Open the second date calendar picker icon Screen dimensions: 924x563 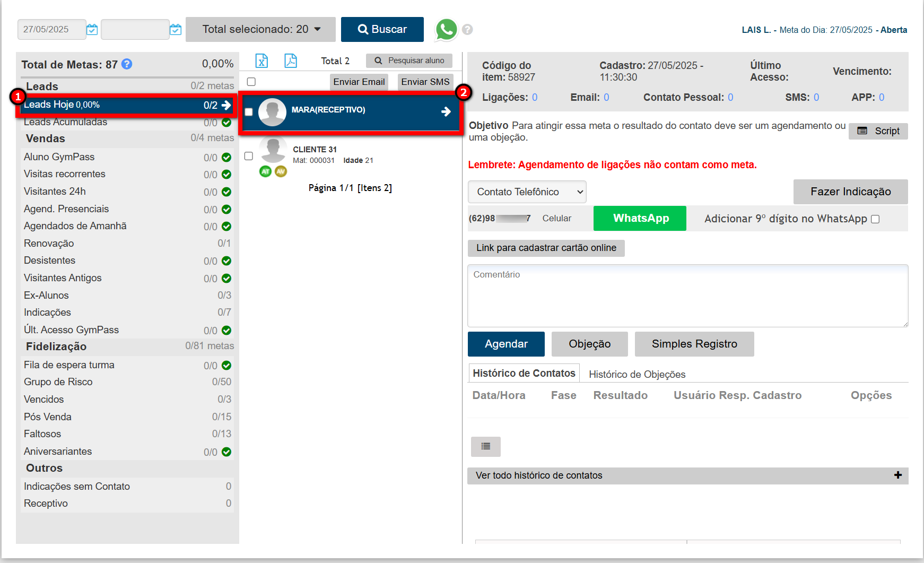click(176, 30)
